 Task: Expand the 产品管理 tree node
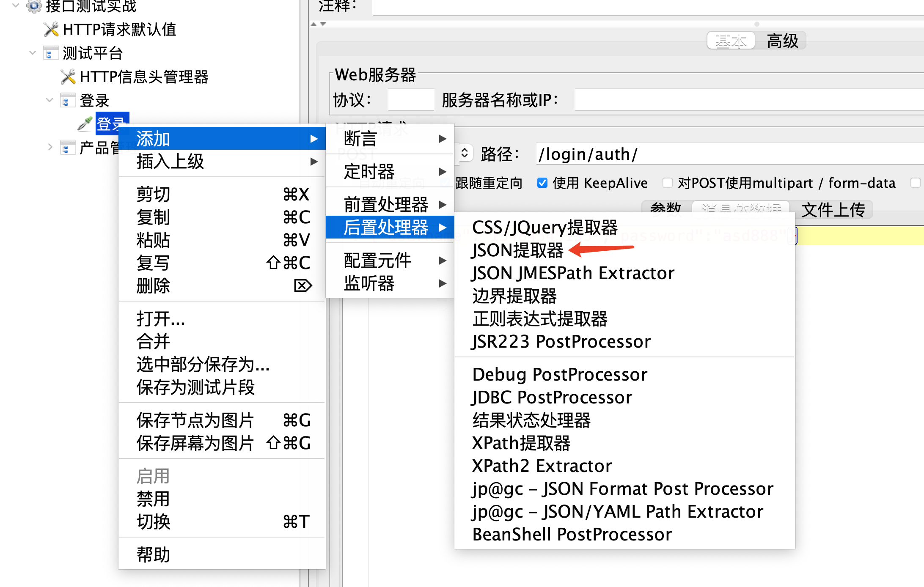coord(50,147)
